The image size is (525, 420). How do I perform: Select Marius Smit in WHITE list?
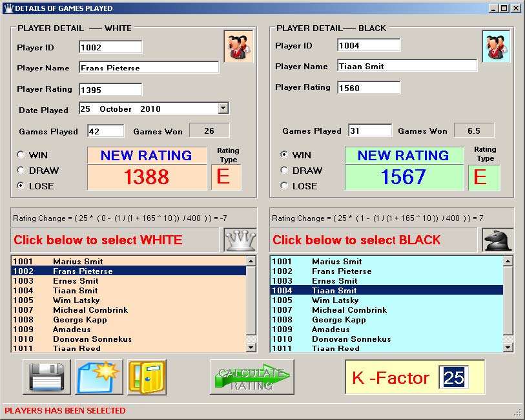click(x=129, y=261)
